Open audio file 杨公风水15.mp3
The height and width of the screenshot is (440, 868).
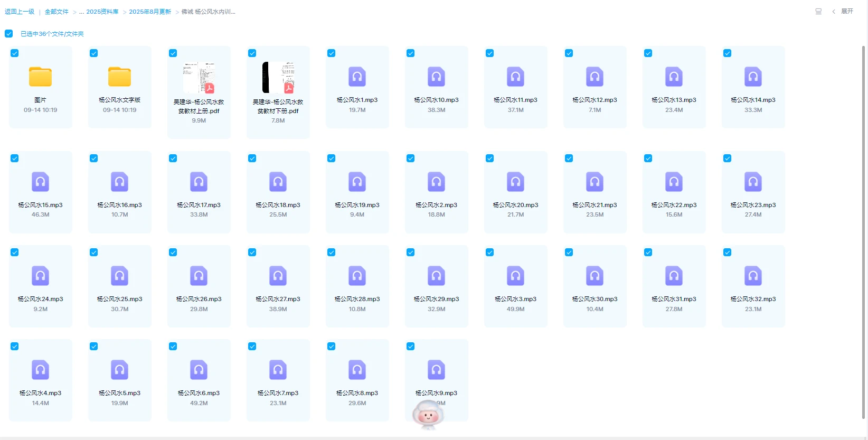[x=40, y=182]
